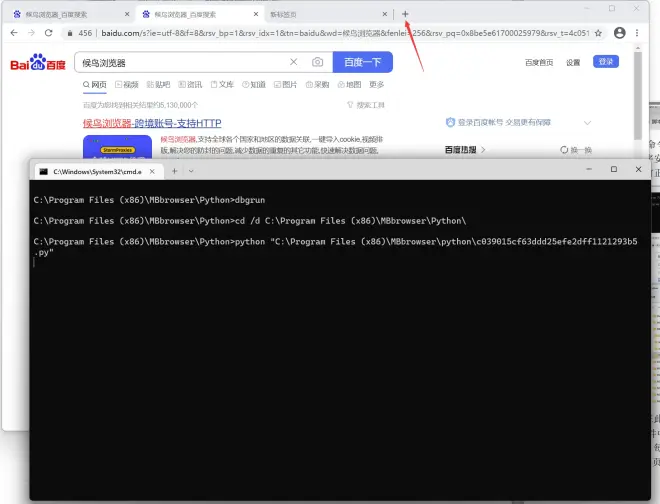The width and height of the screenshot is (660, 504).
Task: Open the 百度热搜 hot search list
Action: pyautogui.click(x=465, y=150)
